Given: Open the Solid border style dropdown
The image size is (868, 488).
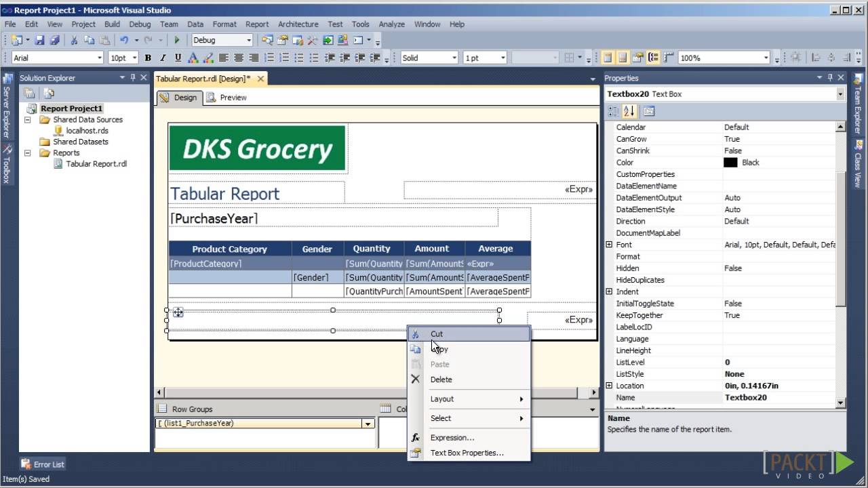Looking at the screenshot, I should (454, 58).
